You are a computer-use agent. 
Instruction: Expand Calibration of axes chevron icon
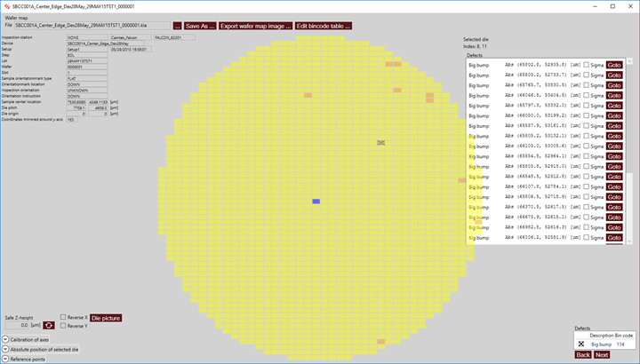pos(5,339)
